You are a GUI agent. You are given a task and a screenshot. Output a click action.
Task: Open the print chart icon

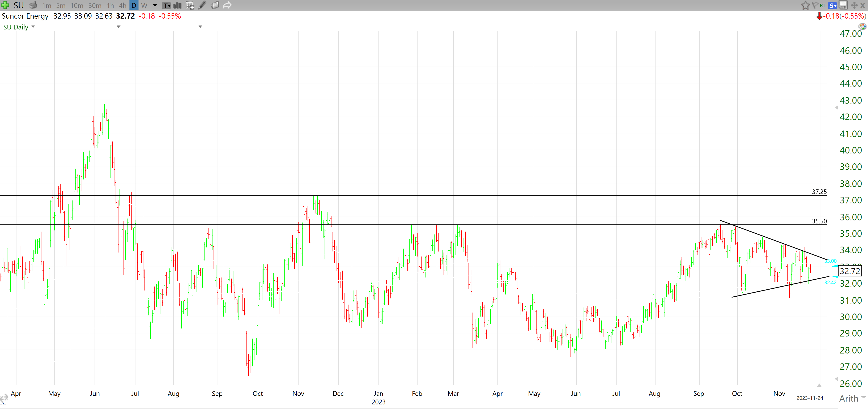(33, 5)
